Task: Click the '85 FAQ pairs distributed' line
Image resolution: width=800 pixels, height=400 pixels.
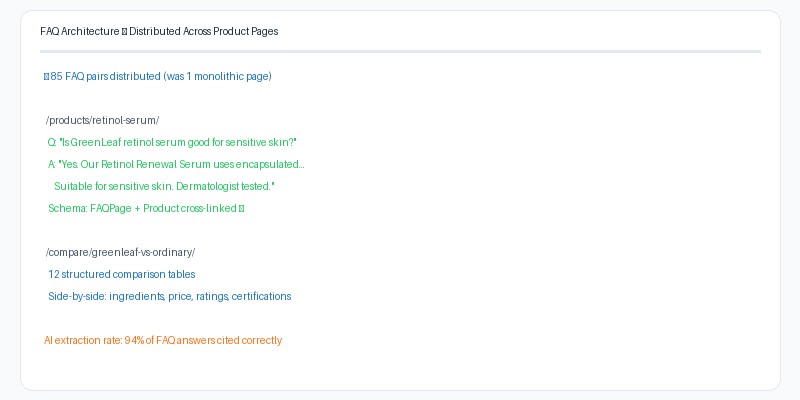Action: tap(158, 77)
